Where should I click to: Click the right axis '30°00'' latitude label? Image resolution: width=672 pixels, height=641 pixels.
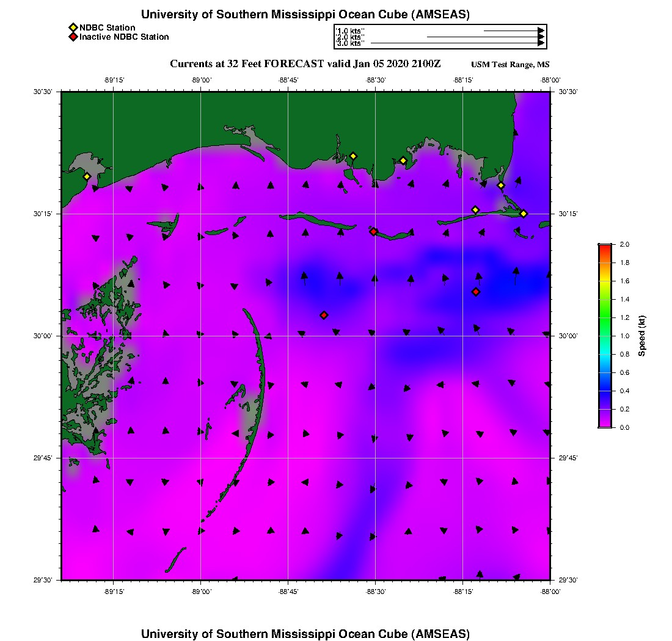click(568, 336)
